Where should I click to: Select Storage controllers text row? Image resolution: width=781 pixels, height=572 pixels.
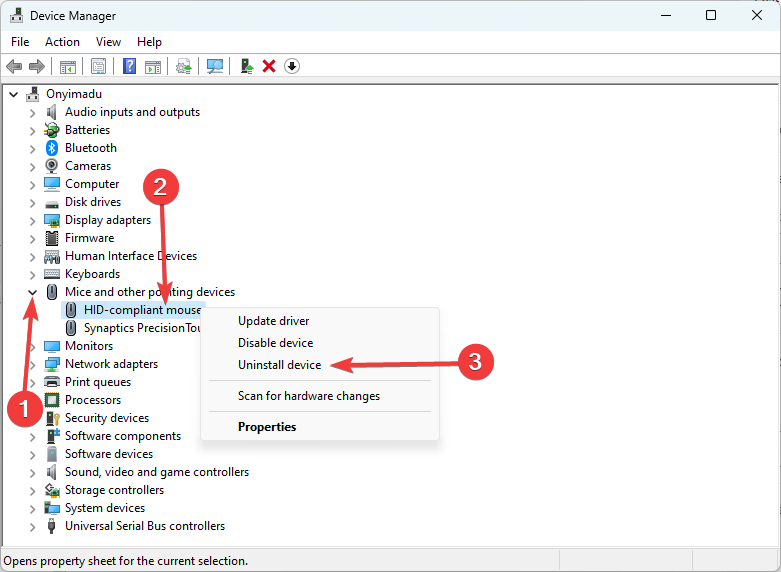coord(115,490)
